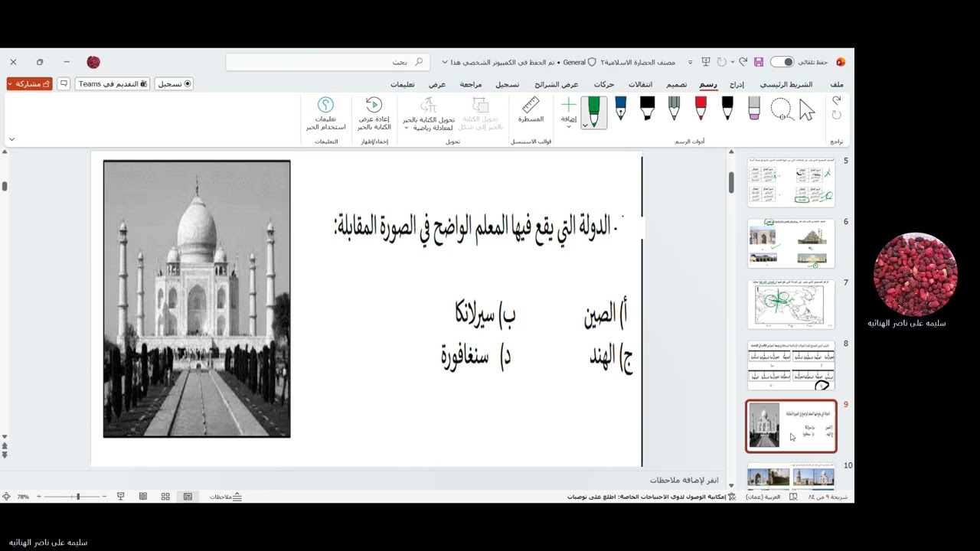Switch to the Slide Show (عرض الشرائح) tab
The height and width of the screenshot is (551, 980).
(x=556, y=84)
